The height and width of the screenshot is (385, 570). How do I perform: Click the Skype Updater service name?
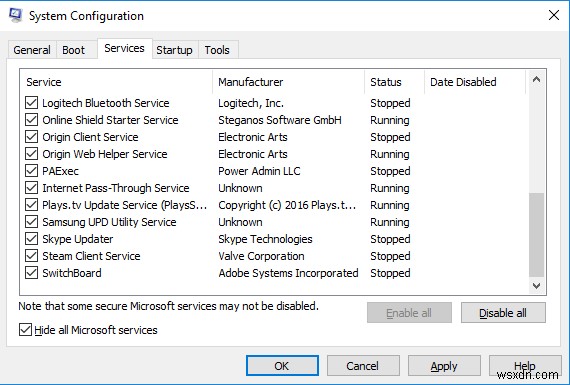(77, 239)
